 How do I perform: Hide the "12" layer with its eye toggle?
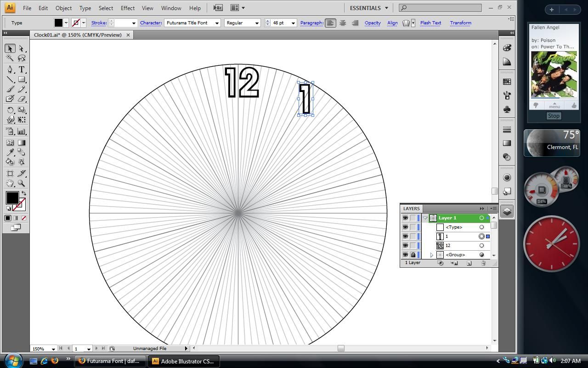click(406, 245)
